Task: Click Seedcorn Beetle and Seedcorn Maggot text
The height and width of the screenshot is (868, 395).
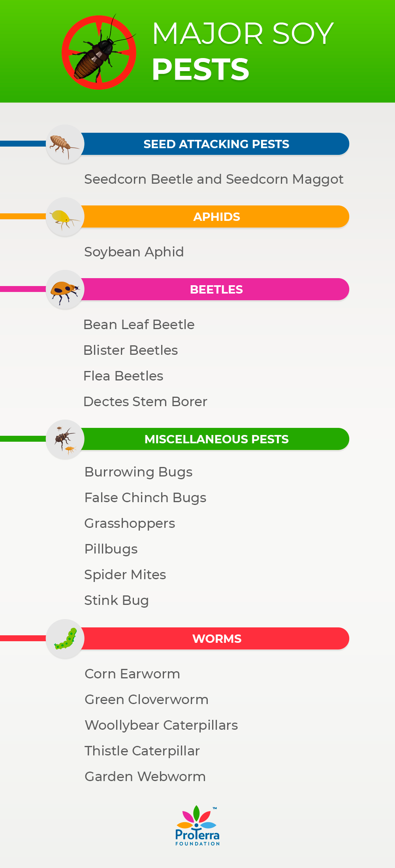Action: (x=214, y=179)
